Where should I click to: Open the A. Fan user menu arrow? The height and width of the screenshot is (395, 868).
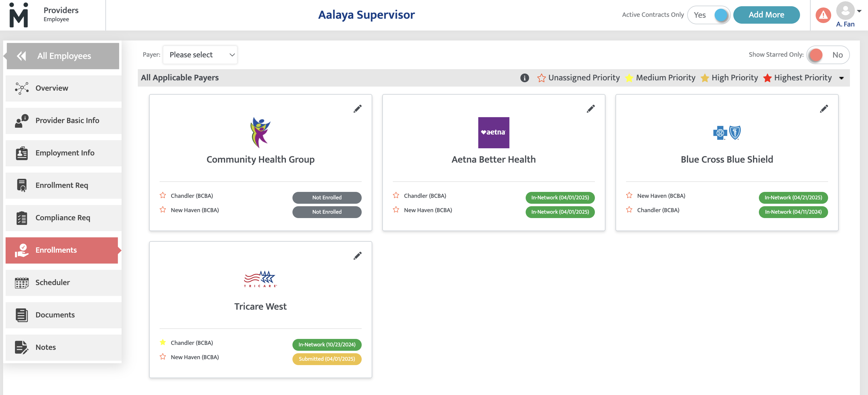[x=859, y=11]
